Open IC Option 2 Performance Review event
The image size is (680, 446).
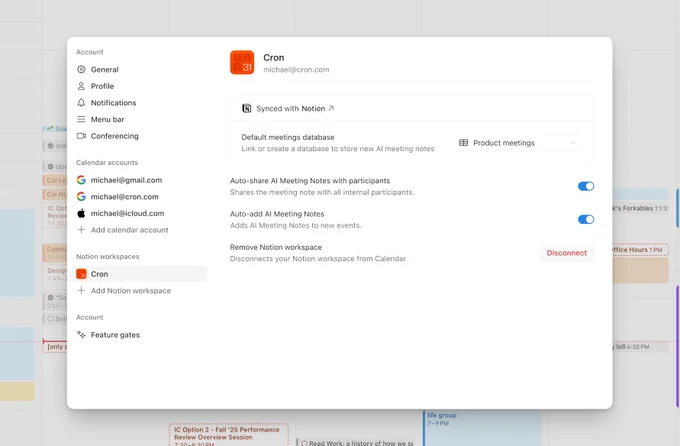pos(229,435)
